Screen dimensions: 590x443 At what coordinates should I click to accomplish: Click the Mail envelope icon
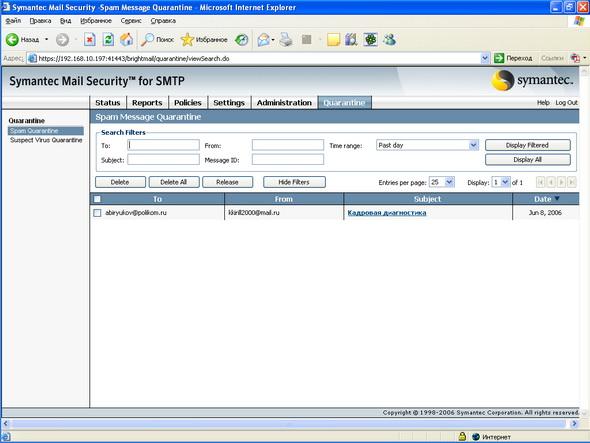tap(263, 40)
